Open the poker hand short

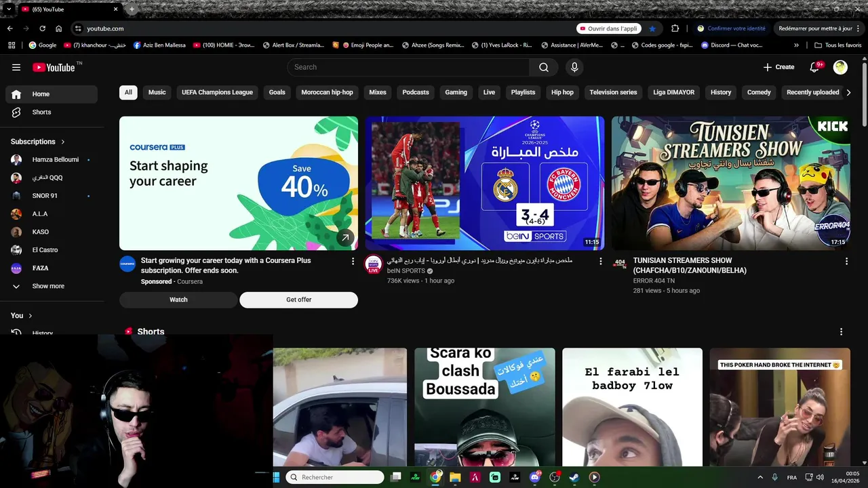(x=780, y=407)
